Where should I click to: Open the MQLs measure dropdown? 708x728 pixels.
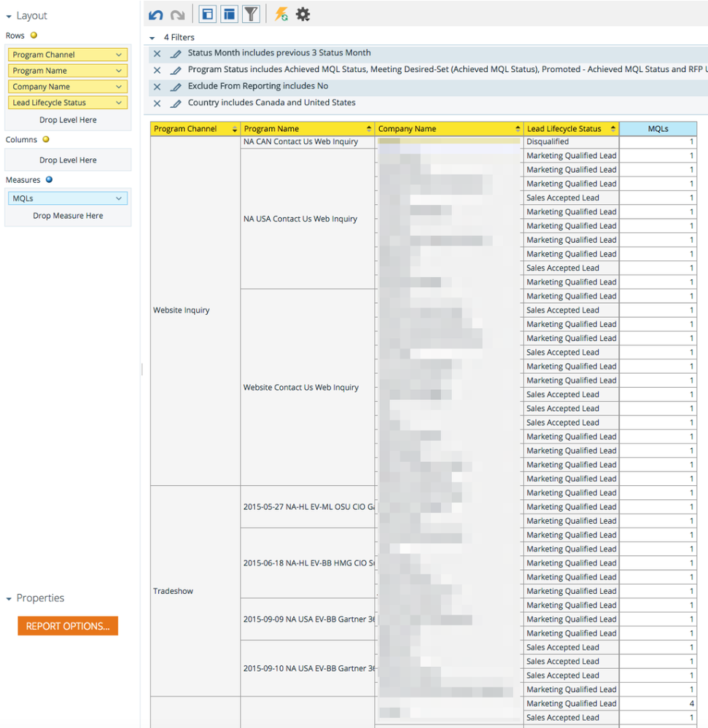[x=119, y=198]
